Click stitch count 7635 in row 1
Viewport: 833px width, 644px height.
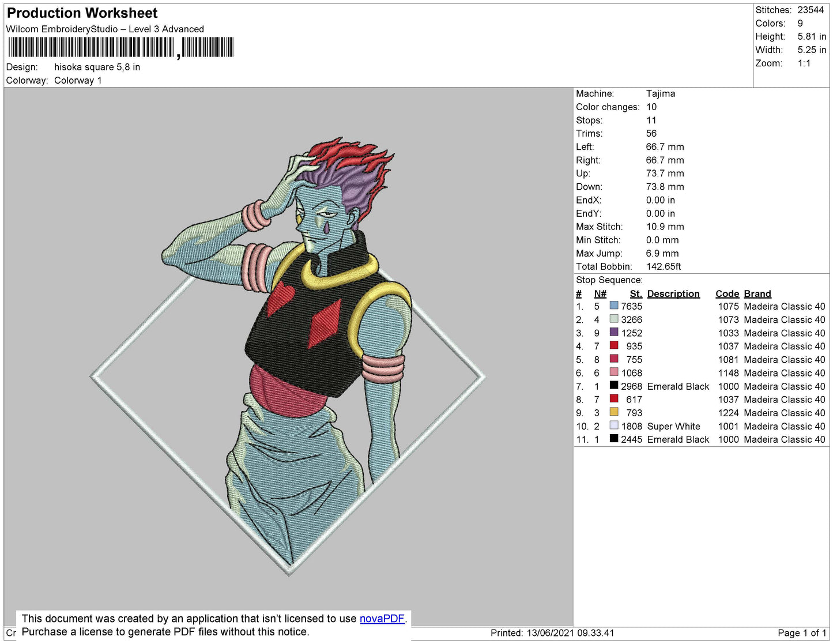[x=631, y=306]
